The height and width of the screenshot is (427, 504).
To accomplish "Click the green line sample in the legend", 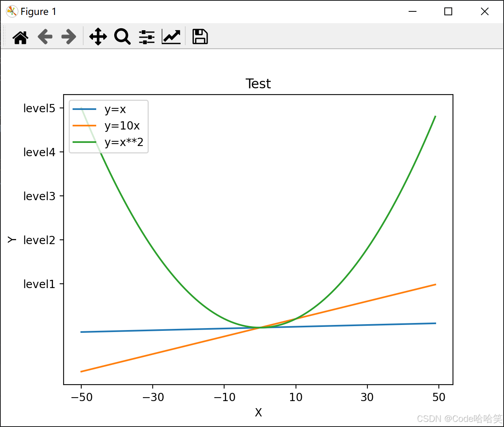I will pos(84,142).
